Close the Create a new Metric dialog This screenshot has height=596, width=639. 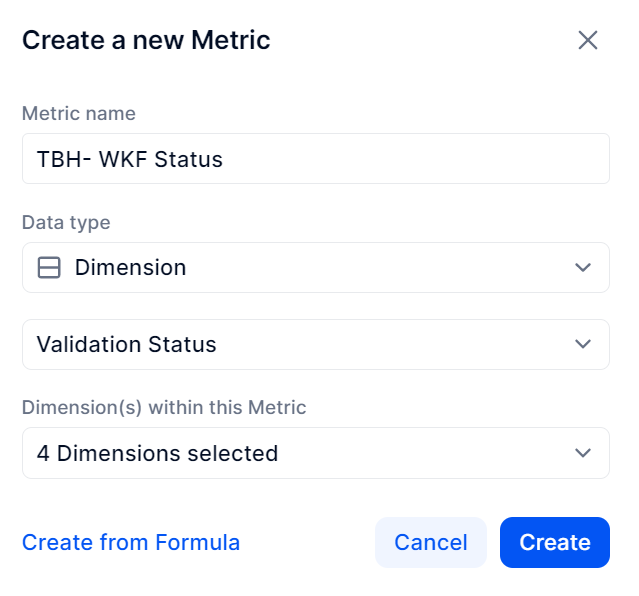tap(588, 40)
